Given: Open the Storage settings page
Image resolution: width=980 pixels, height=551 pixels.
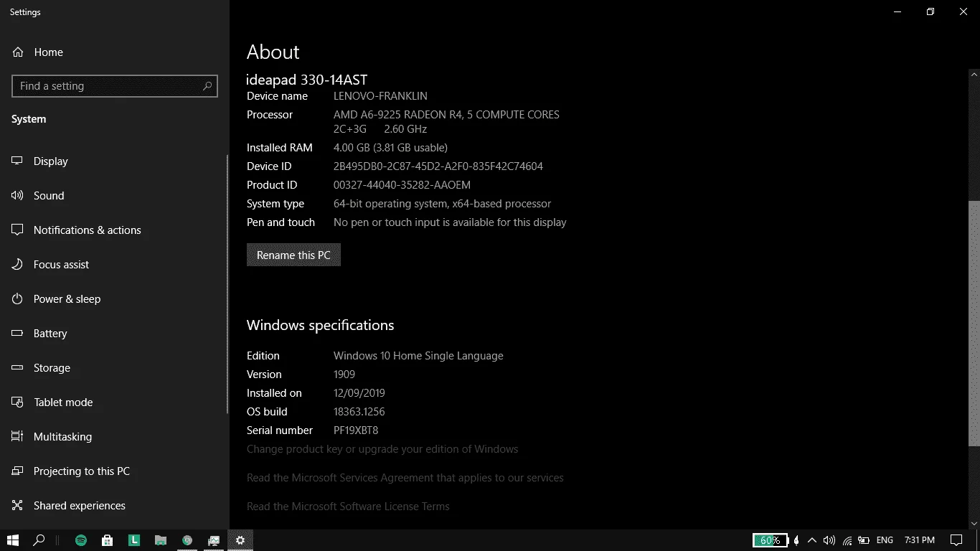Looking at the screenshot, I should tap(115, 368).
